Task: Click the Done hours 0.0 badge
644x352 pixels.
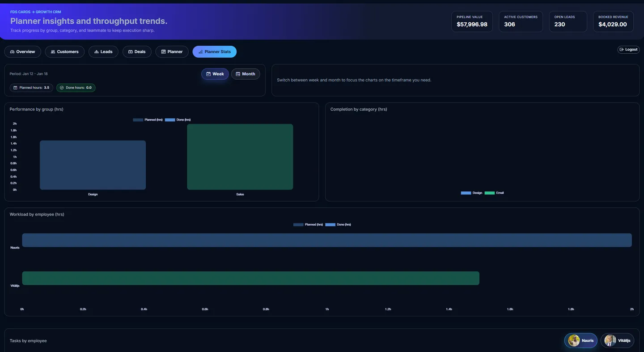Action: click(x=76, y=88)
